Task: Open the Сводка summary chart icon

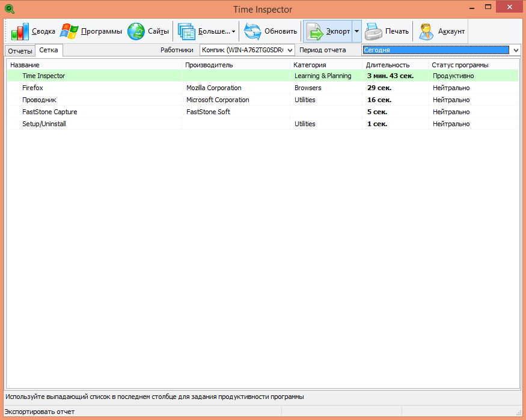Action: coord(20,31)
